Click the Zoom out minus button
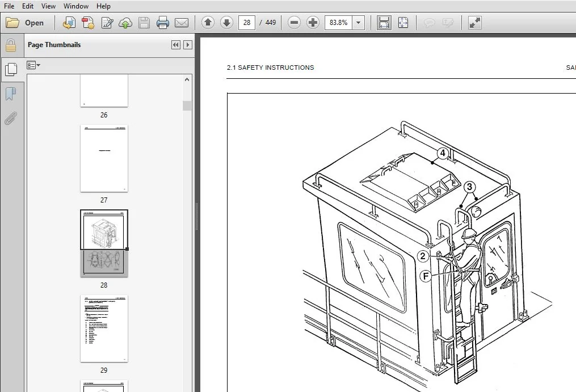Image resolution: width=576 pixels, height=392 pixels. point(294,23)
